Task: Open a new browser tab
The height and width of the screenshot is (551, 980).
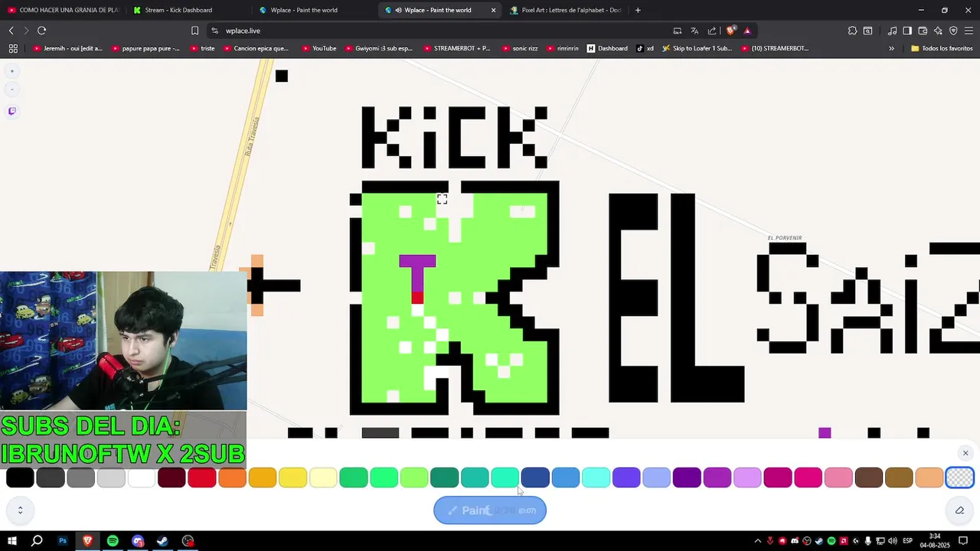Action: pyautogui.click(x=638, y=10)
